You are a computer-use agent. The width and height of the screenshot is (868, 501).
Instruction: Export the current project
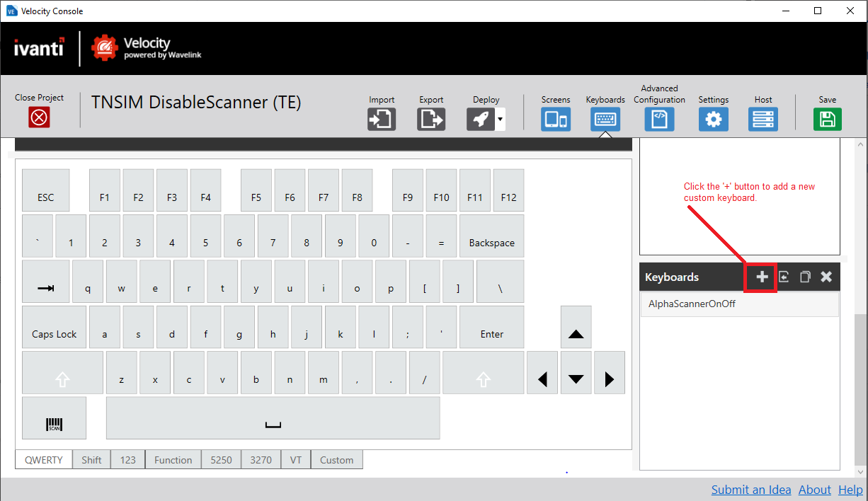pos(430,119)
